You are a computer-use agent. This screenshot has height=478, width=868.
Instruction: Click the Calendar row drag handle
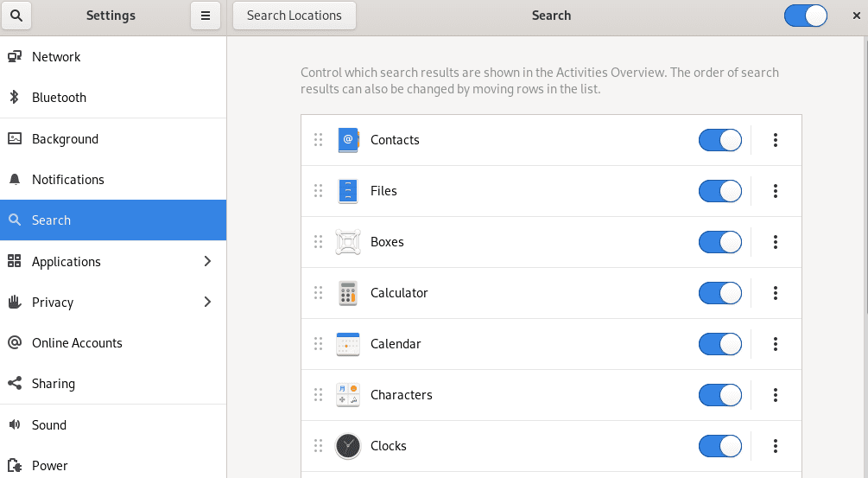pyautogui.click(x=319, y=344)
